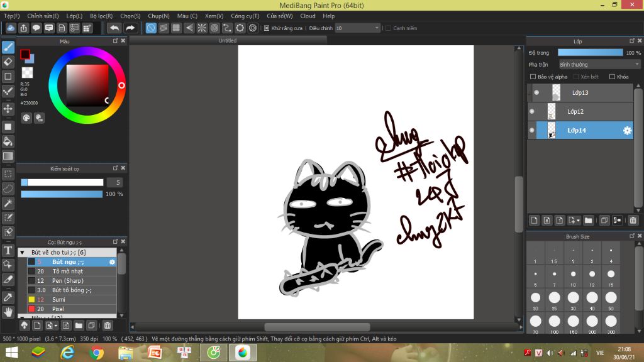644x362 pixels.
Task: Open the Chỉnh sửa(E) menu
Action: coord(43,16)
